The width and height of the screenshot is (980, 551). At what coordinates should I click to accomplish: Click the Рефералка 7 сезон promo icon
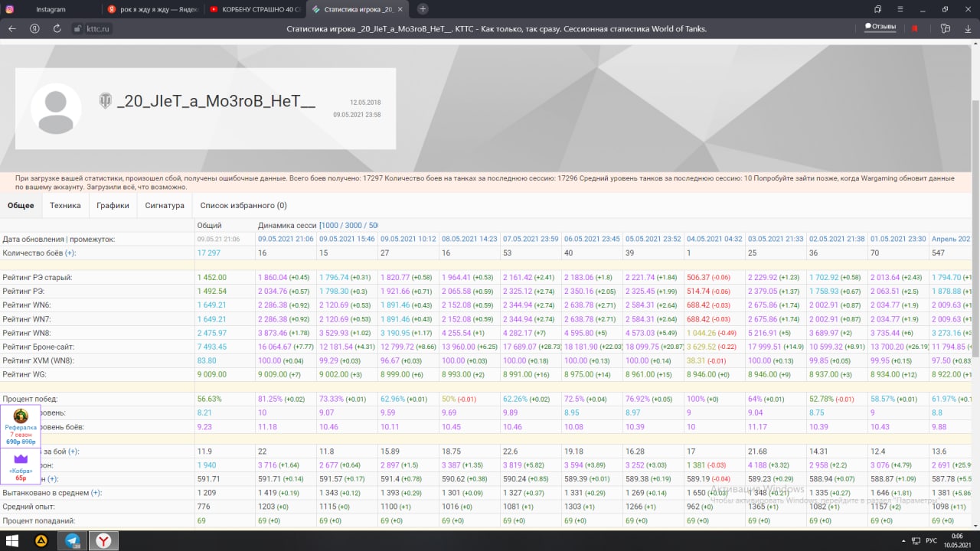pos(20,416)
